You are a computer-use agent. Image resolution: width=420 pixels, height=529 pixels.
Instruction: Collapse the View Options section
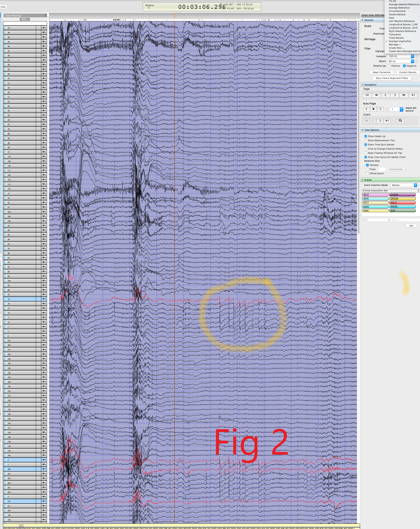pos(362,130)
